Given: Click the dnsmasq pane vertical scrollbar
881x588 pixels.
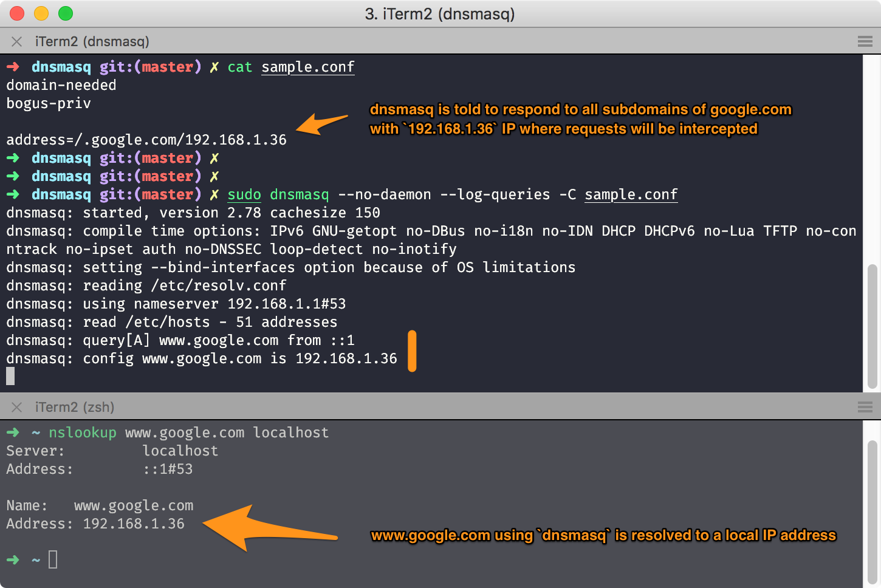Looking at the screenshot, I should tap(872, 326).
